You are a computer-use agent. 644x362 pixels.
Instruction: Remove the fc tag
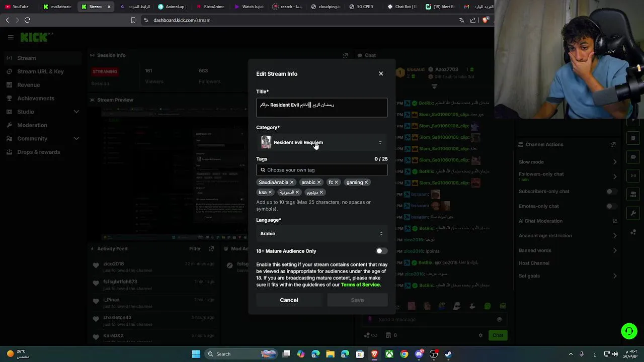point(336,183)
